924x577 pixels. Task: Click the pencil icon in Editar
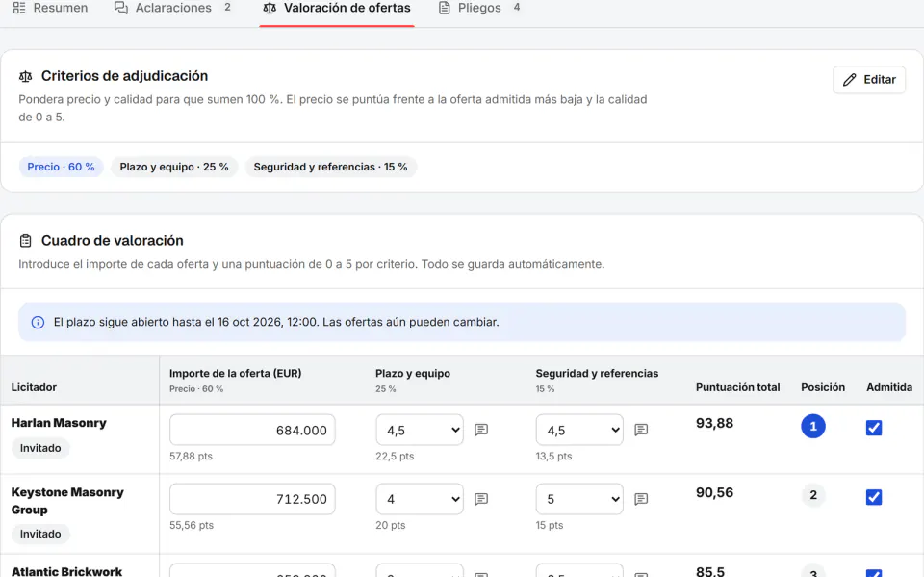[x=849, y=80]
